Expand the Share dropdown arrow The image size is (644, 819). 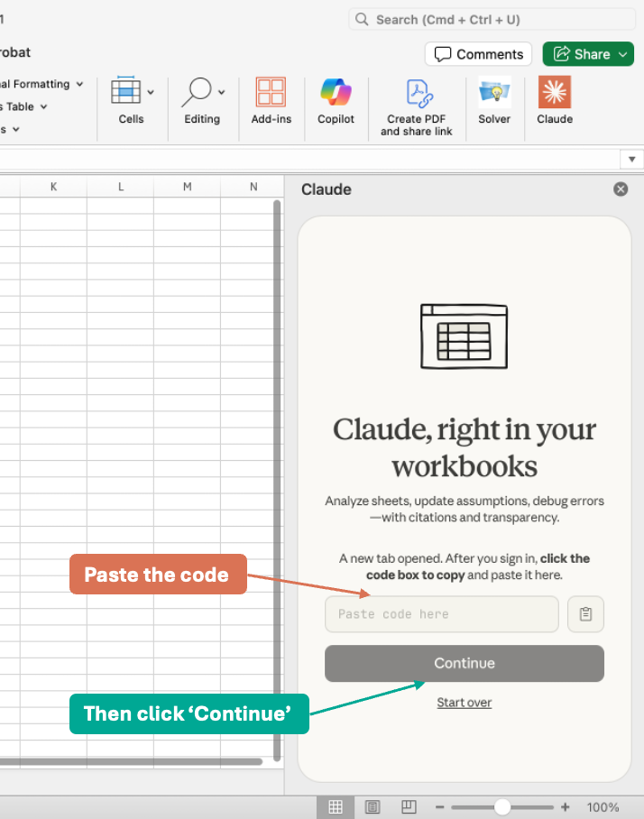coord(623,54)
